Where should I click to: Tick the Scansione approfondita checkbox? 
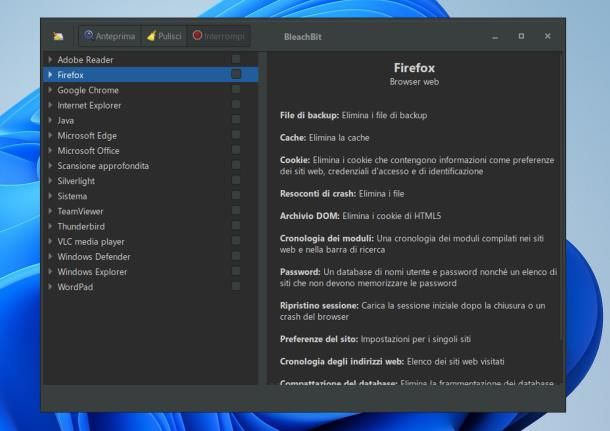(236, 165)
